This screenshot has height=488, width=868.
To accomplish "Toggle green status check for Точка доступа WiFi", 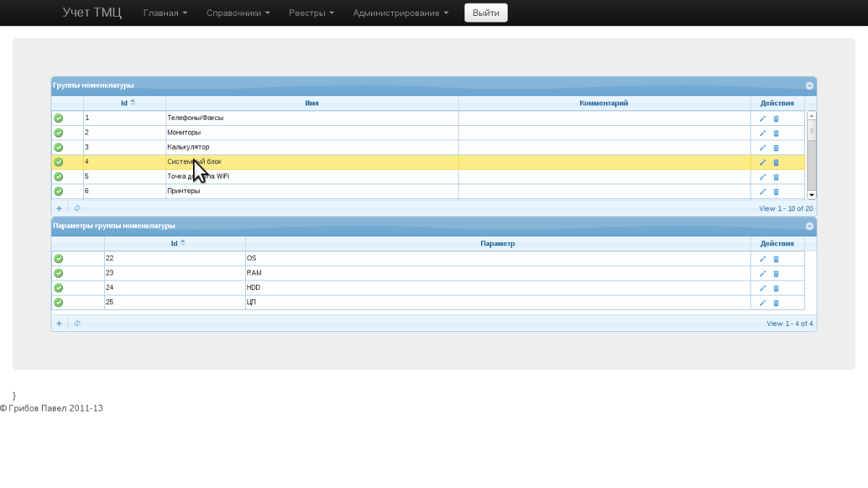I will [59, 176].
